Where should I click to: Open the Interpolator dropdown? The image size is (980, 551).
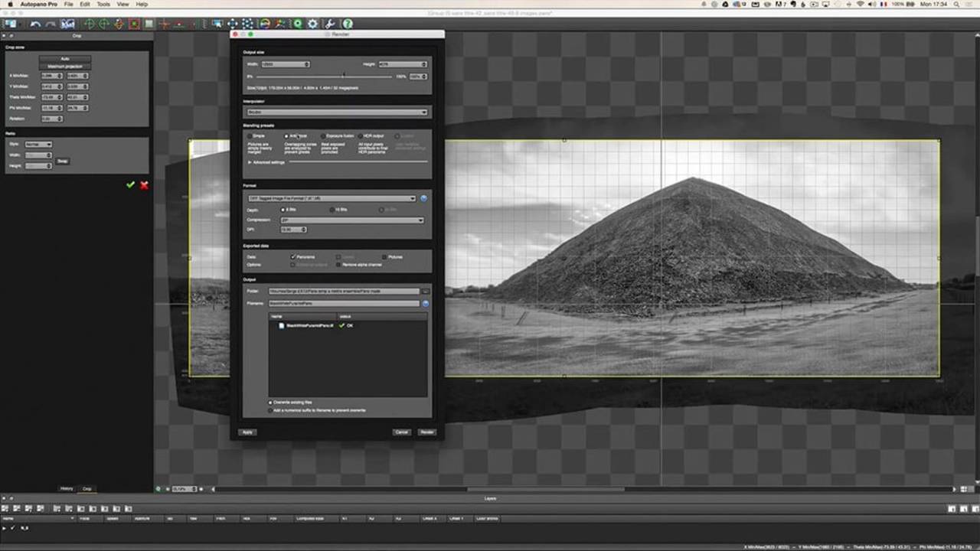click(x=337, y=112)
